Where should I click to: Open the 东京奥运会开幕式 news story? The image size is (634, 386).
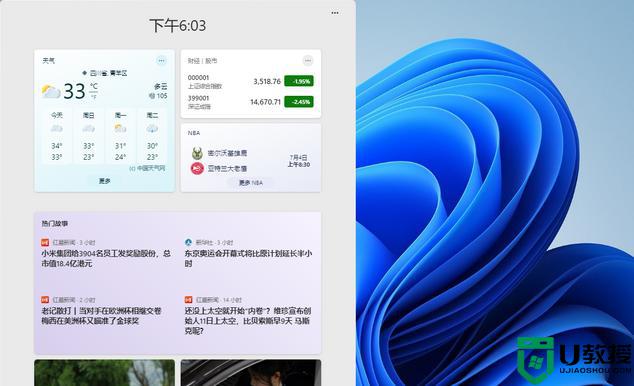248,258
